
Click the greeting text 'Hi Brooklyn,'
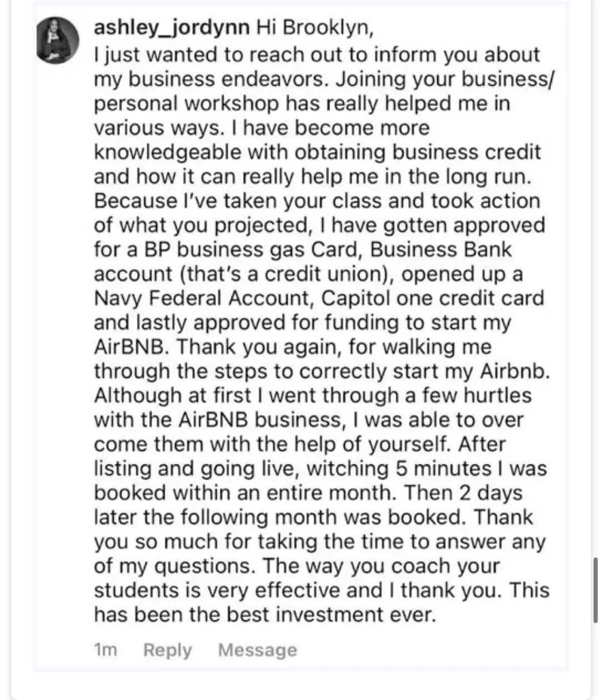coord(315,28)
